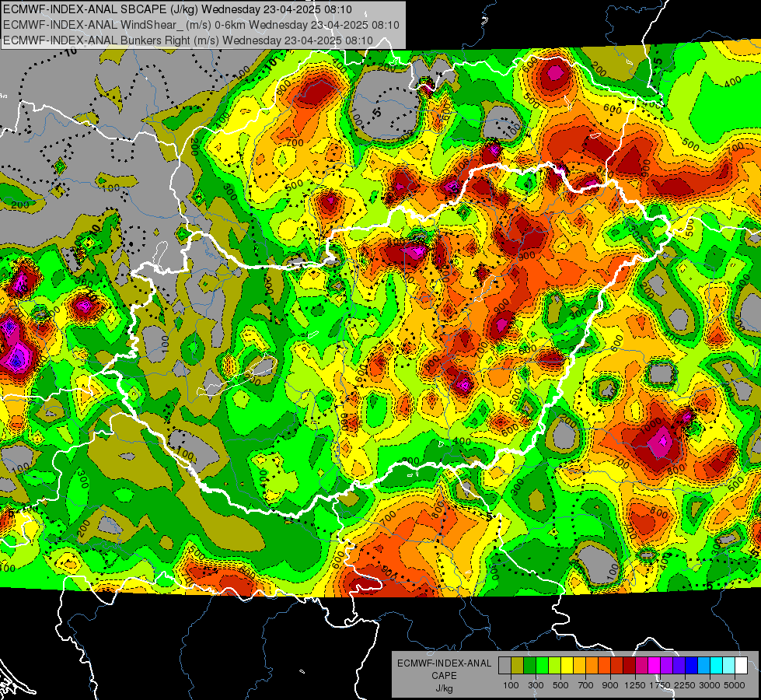Click the 900 tick label in the legend
761x700 pixels.
(610, 685)
